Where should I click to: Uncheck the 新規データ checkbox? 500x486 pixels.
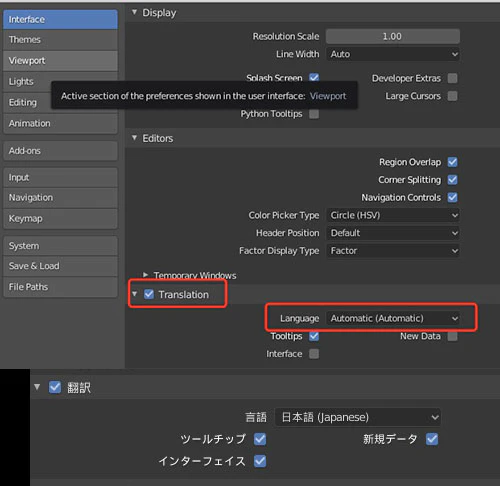432,439
